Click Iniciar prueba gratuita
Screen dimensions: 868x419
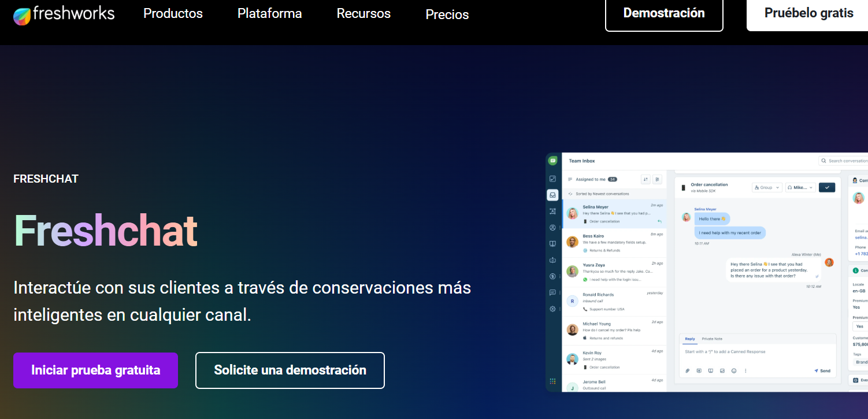pyautogui.click(x=95, y=370)
